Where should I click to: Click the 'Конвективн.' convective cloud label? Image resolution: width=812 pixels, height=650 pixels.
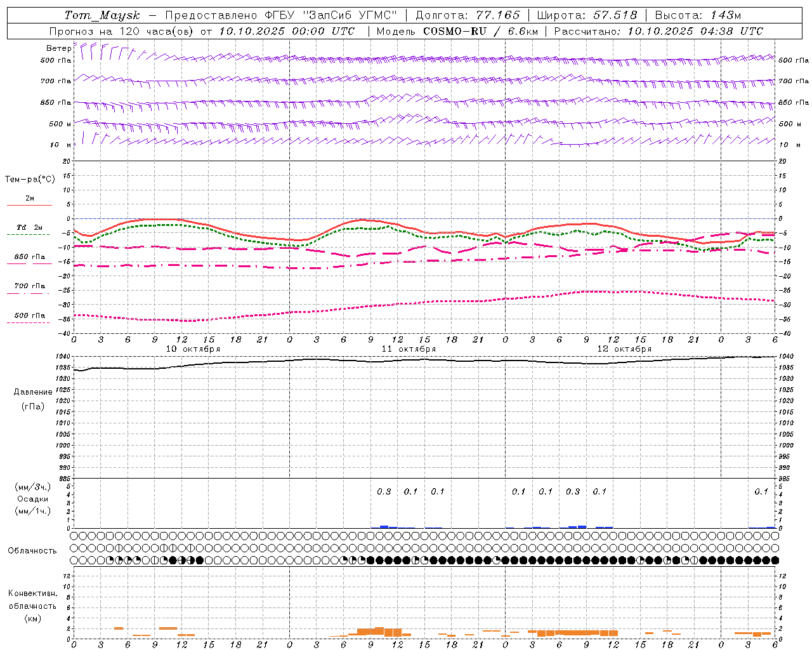click(x=32, y=594)
